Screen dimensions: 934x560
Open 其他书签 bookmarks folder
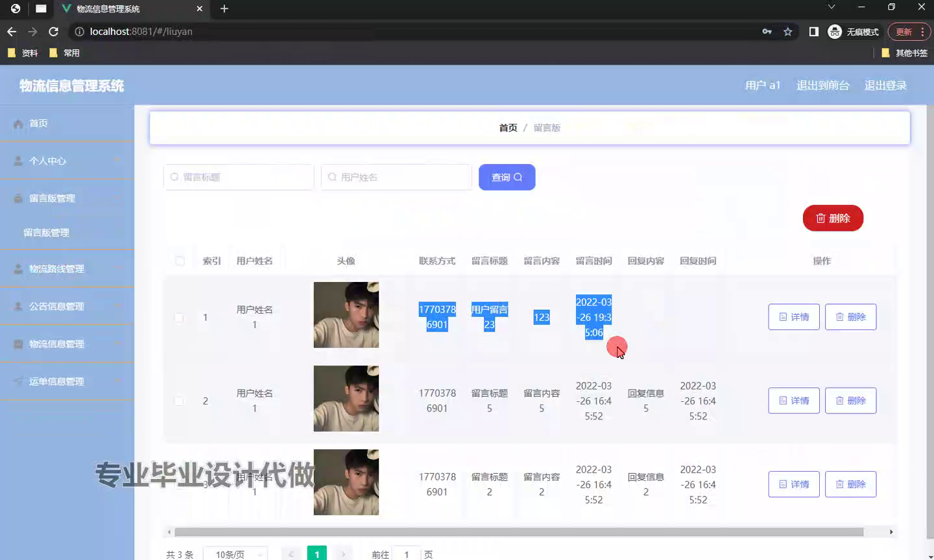(x=904, y=53)
